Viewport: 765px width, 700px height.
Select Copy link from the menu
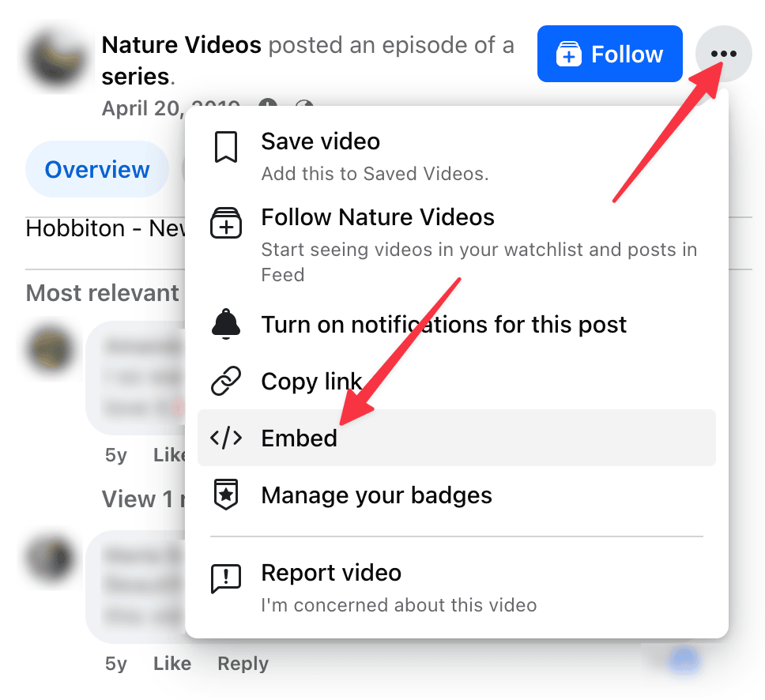pos(457,381)
